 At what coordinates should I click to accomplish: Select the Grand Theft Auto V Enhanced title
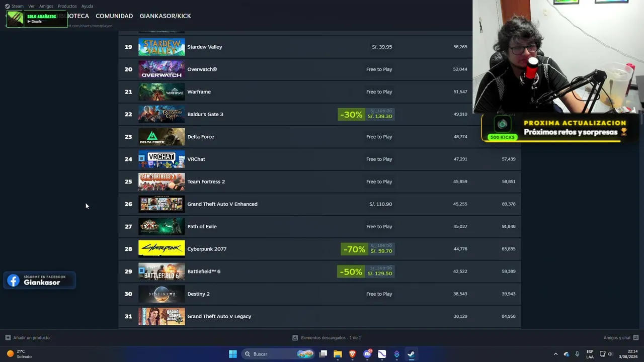(x=222, y=204)
